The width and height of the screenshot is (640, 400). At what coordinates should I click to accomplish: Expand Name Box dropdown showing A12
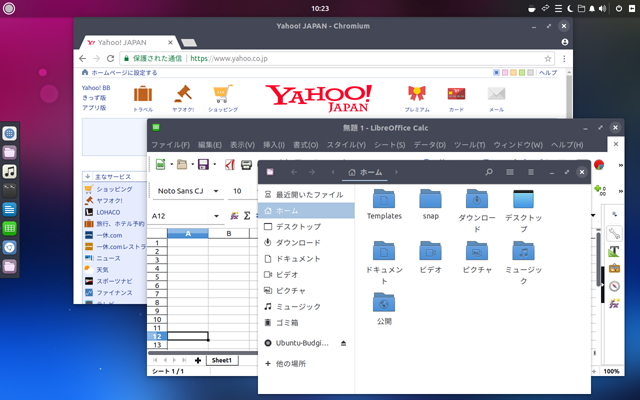216,216
